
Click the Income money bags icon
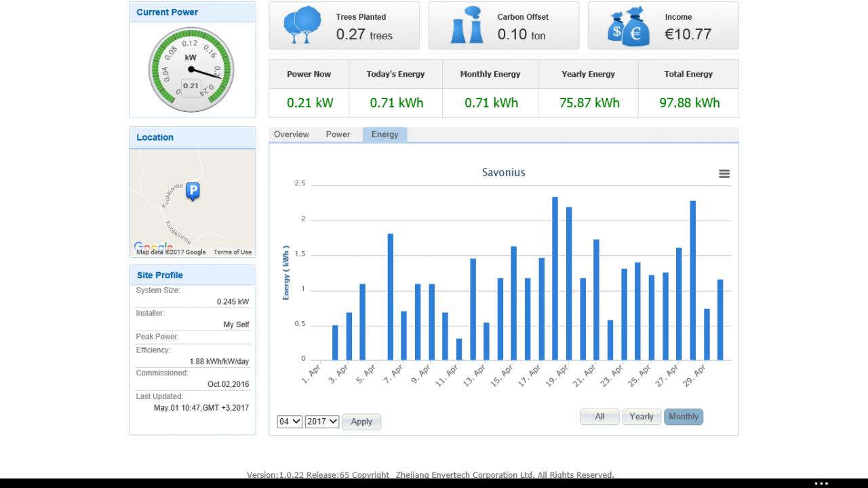[x=629, y=26]
